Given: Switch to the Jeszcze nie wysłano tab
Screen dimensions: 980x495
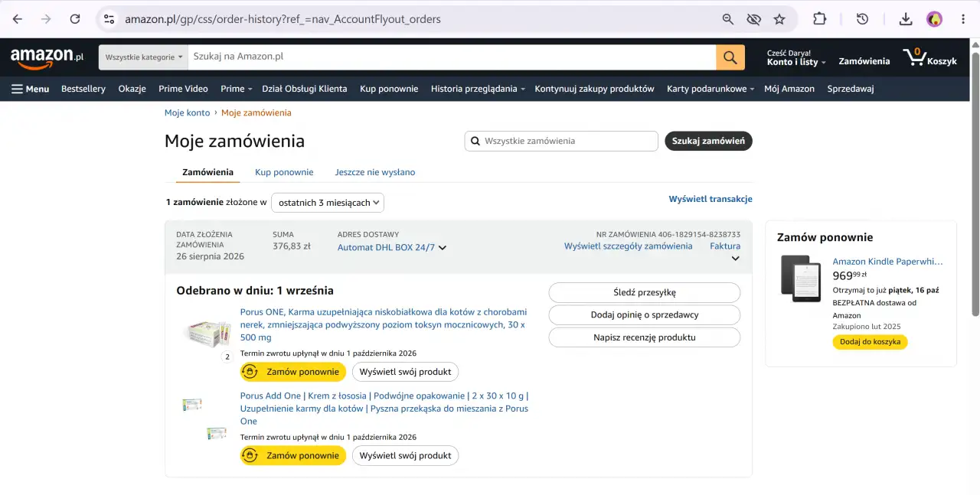Looking at the screenshot, I should (x=375, y=172).
